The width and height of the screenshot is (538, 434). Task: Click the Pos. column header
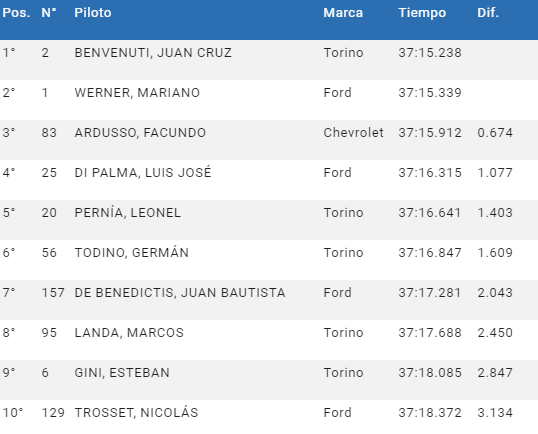(x=16, y=13)
